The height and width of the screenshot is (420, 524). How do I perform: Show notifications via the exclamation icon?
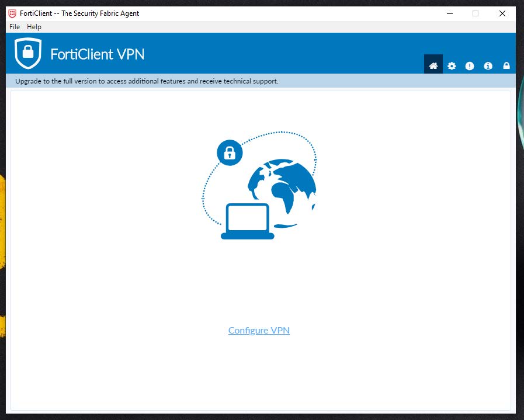click(x=470, y=66)
